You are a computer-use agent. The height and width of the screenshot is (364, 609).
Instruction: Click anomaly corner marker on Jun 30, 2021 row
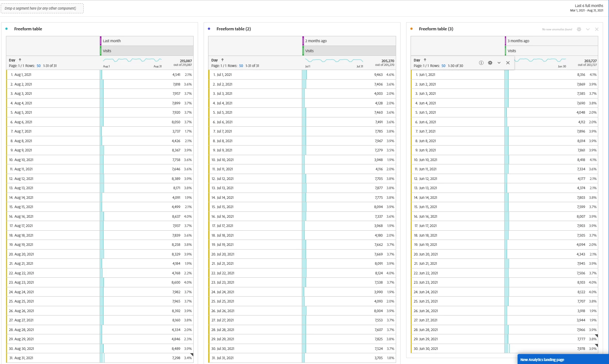tap(596, 345)
